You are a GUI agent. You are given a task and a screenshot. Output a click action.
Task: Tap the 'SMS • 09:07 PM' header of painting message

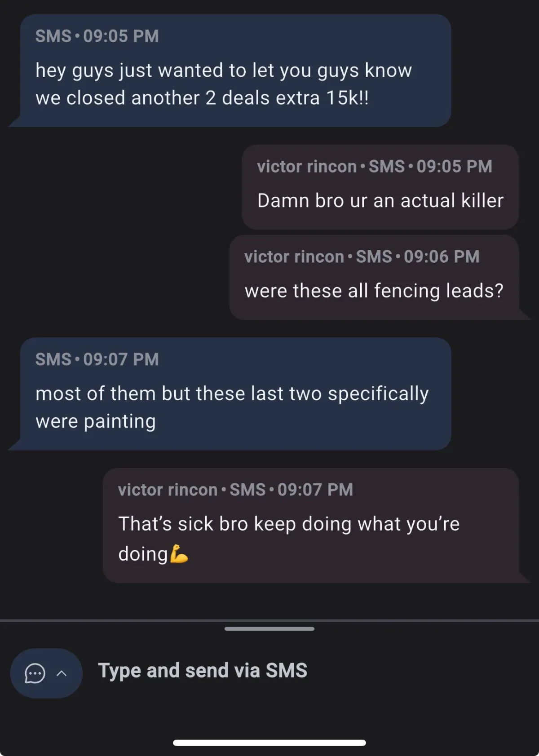coord(97,359)
